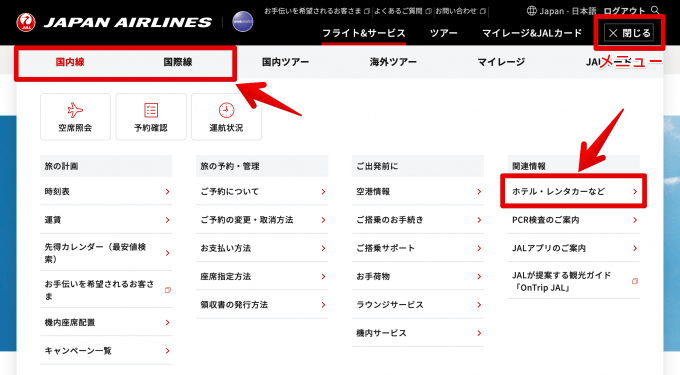Image resolution: width=680 pixels, height=375 pixels.
Task: Switch to 国内ツアー tab
Action: point(285,62)
